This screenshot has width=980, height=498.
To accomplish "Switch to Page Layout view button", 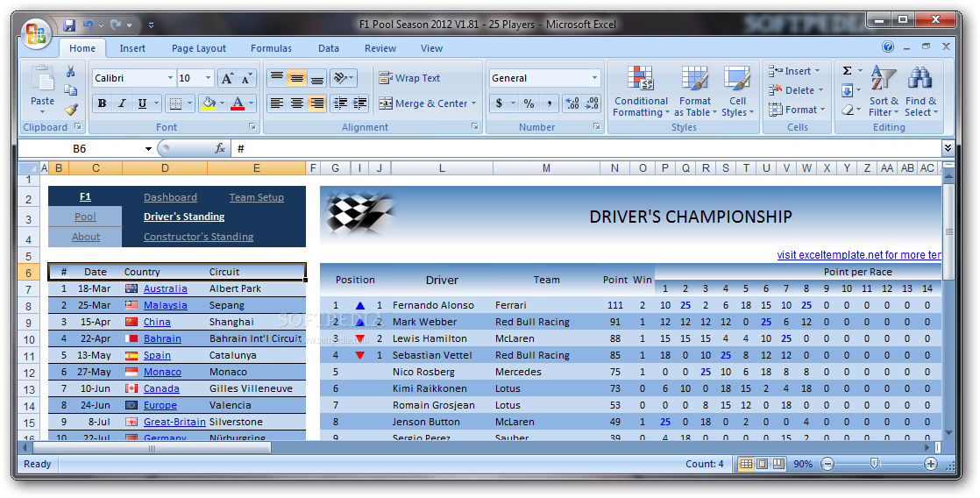I will [x=762, y=463].
